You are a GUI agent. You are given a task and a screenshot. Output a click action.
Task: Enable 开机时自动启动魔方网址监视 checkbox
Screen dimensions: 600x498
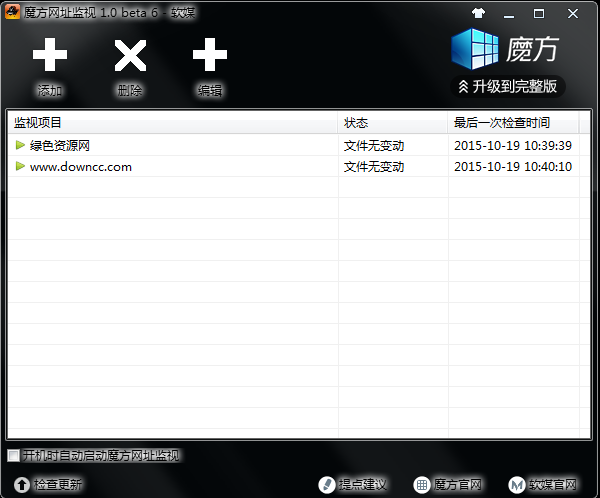coord(13,456)
